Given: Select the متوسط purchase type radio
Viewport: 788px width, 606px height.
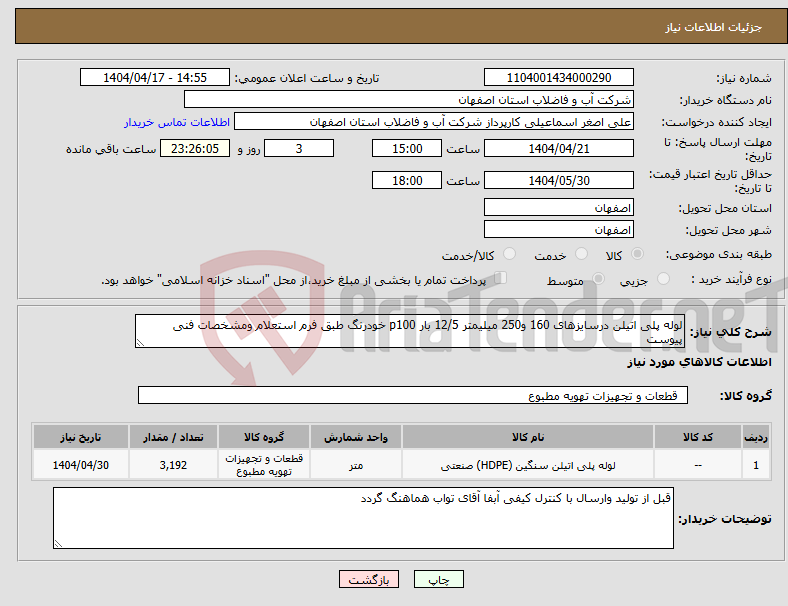Looking at the screenshot, I should click(598, 278).
